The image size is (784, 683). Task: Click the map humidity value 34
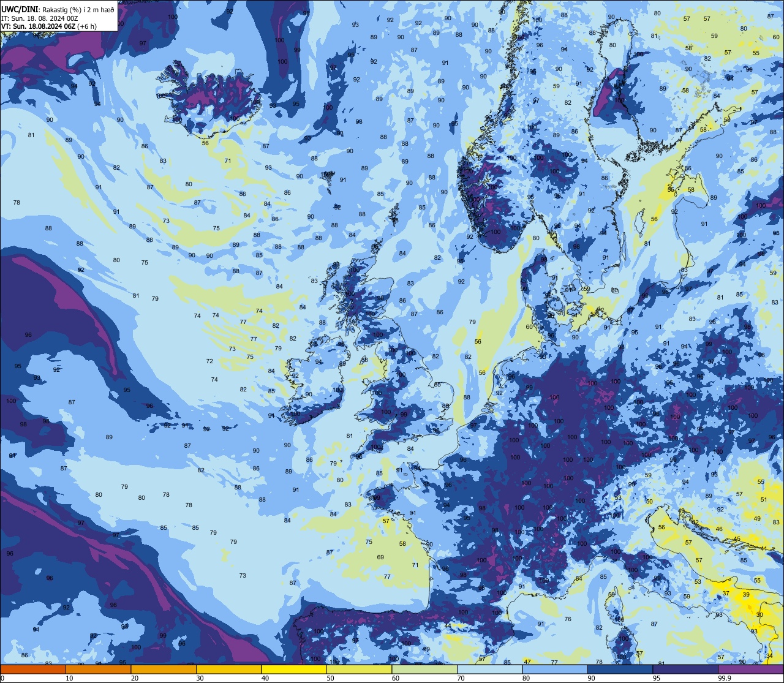[x=769, y=656]
